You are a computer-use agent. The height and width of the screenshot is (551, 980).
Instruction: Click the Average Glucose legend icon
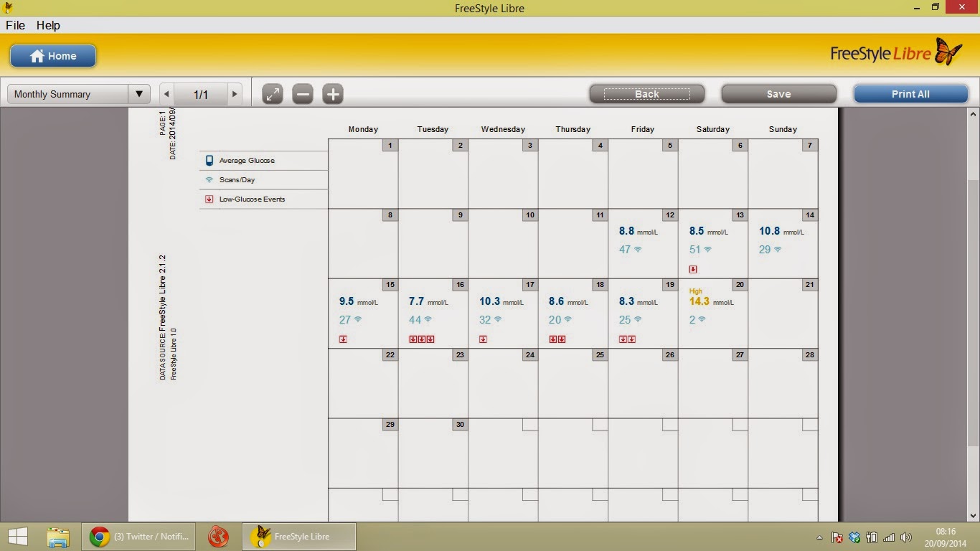click(209, 161)
